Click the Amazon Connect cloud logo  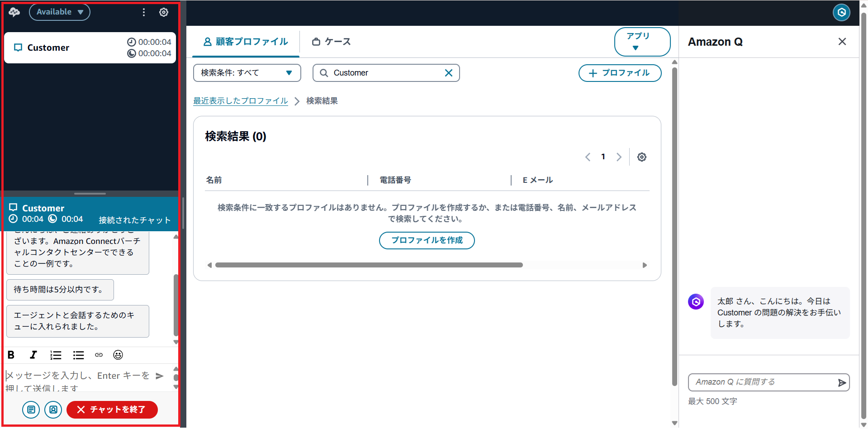point(14,12)
